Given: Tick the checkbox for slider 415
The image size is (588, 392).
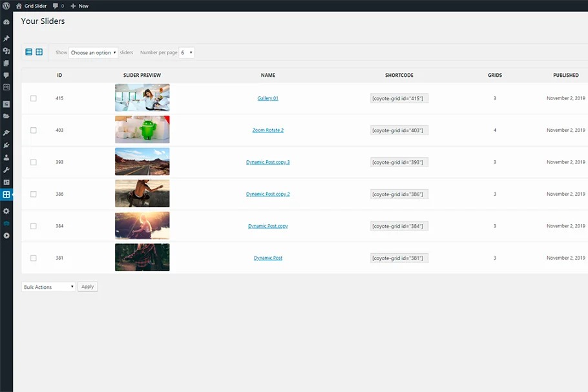Looking at the screenshot, I should (x=34, y=98).
